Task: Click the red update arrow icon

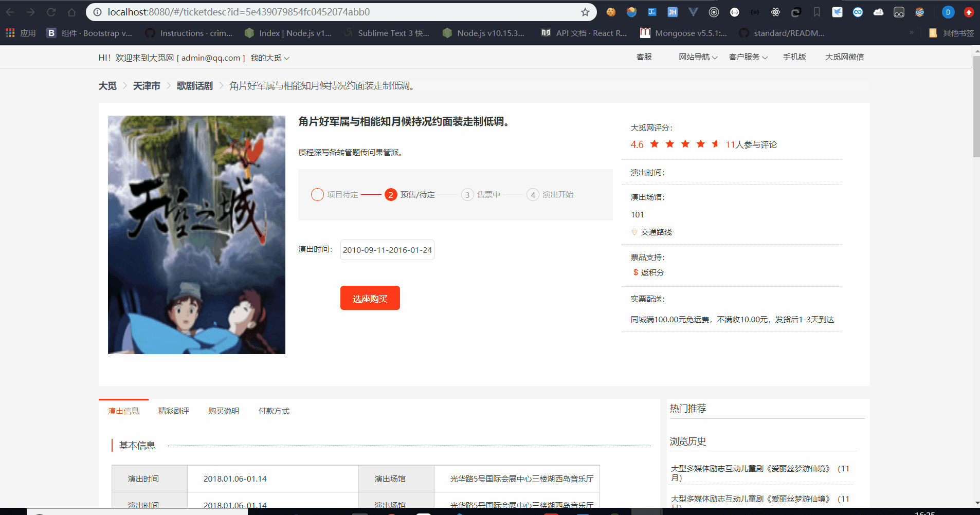Action: (969, 12)
